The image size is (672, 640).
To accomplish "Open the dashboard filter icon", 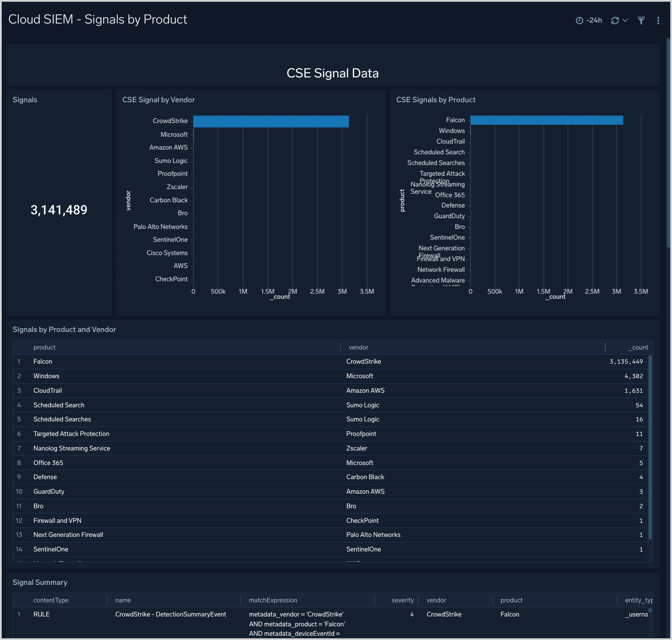I will [641, 21].
